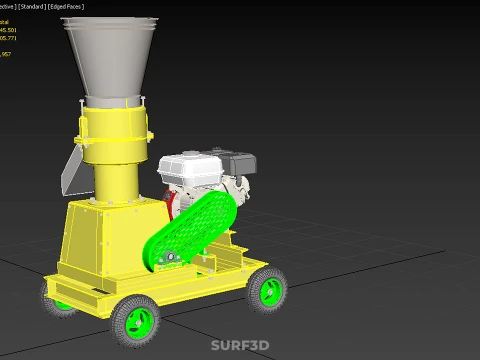This screenshot has width=480, height=360.
Task: Open the partly cut-off Perspective viewport label
Action: [7, 7]
